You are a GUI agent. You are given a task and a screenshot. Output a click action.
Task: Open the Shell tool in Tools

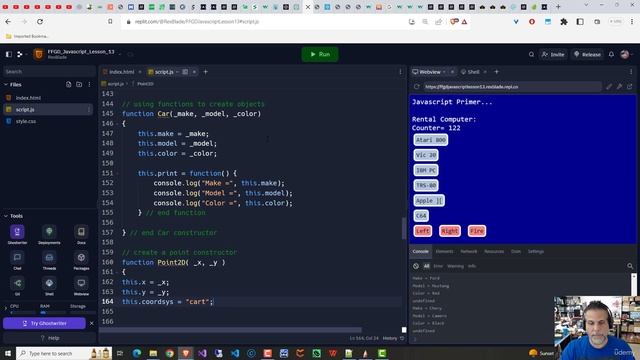click(x=49, y=286)
